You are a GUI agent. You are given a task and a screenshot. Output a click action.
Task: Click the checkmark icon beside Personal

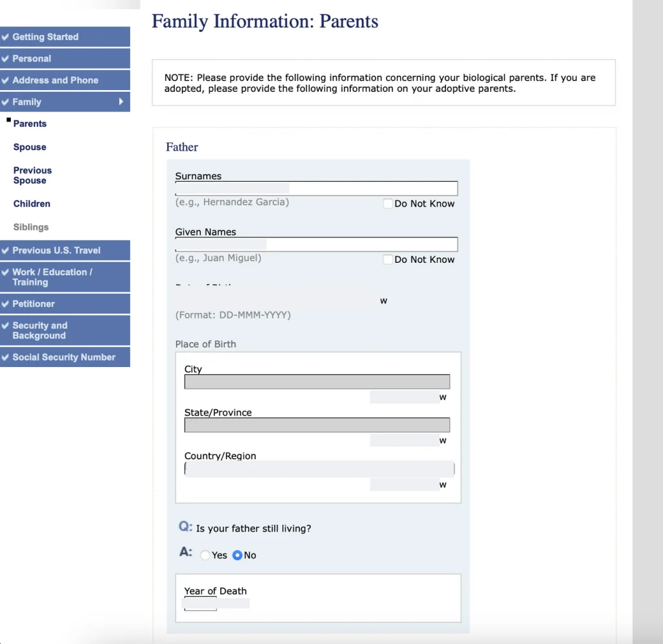click(x=5, y=59)
